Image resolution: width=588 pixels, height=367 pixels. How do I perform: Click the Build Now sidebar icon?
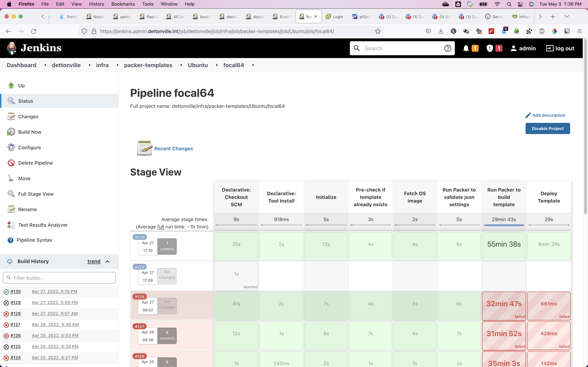[11, 131]
